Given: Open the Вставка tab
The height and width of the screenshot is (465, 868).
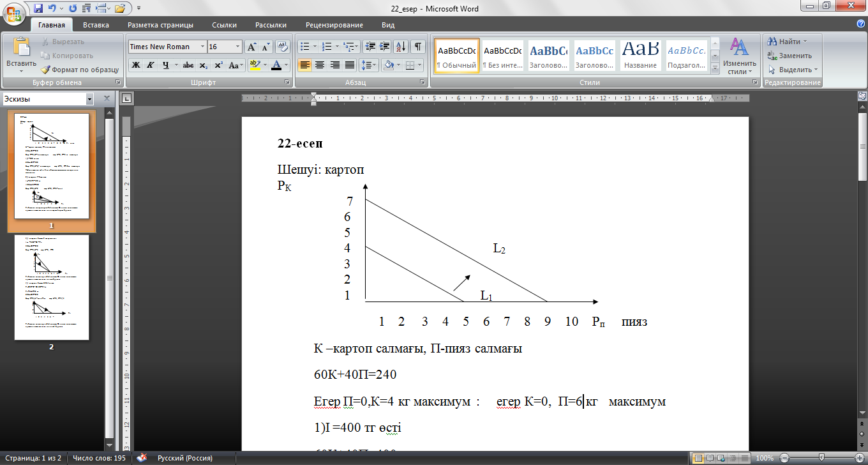Looking at the screenshot, I should pyautogui.click(x=96, y=25).
